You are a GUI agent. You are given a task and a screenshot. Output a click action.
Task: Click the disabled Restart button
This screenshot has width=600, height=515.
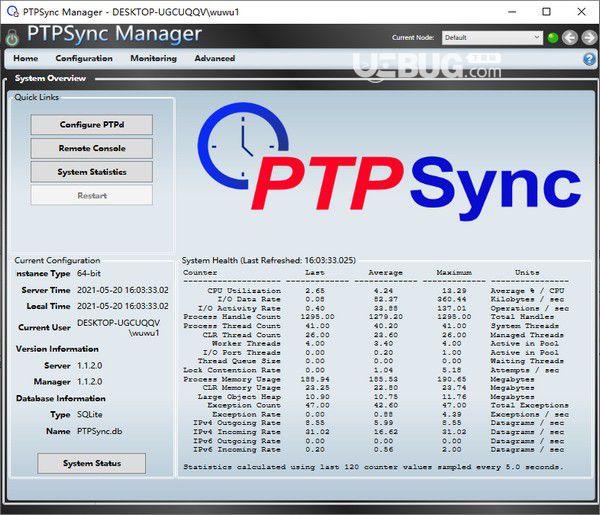[x=92, y=196]
